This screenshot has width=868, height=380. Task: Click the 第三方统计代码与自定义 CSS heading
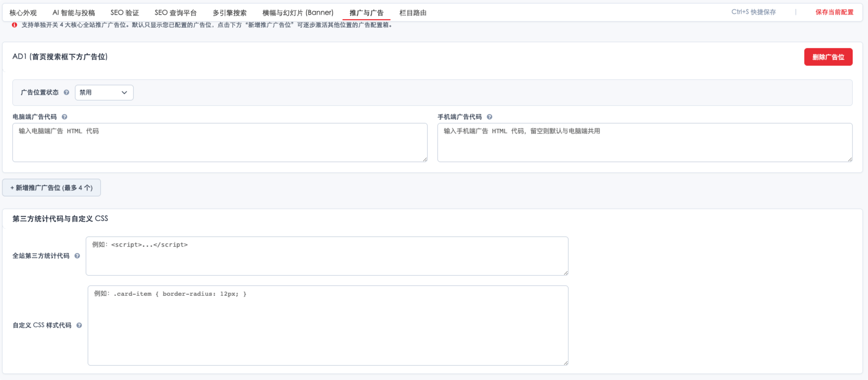[60, 219]
